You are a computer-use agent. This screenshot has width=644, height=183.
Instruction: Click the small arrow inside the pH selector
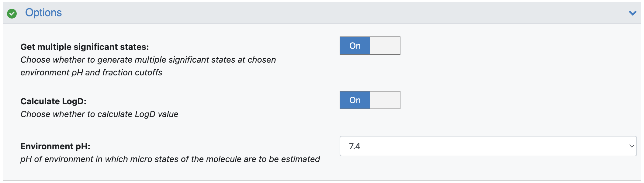click(632, 146)
